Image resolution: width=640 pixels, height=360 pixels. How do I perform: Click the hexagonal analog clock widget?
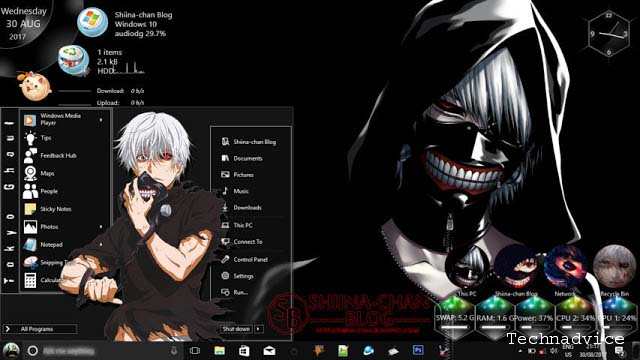(608, 34)
